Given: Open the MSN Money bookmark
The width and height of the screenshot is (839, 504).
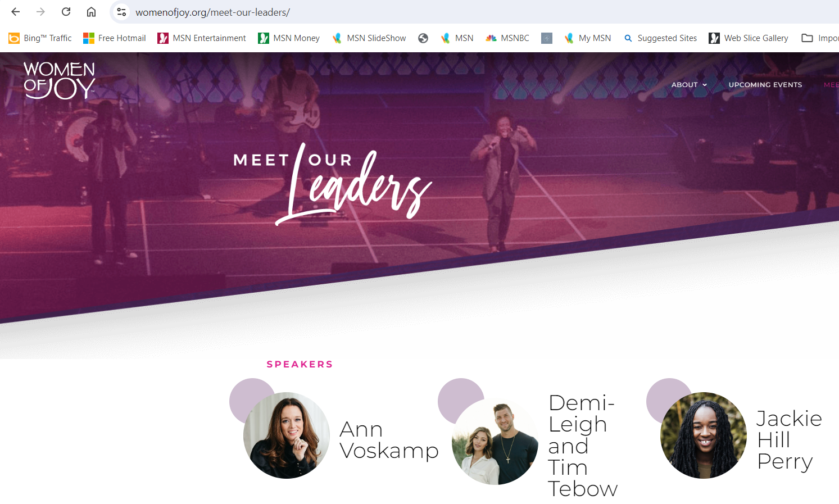Looking at the screenshot, I should [289, 38].
